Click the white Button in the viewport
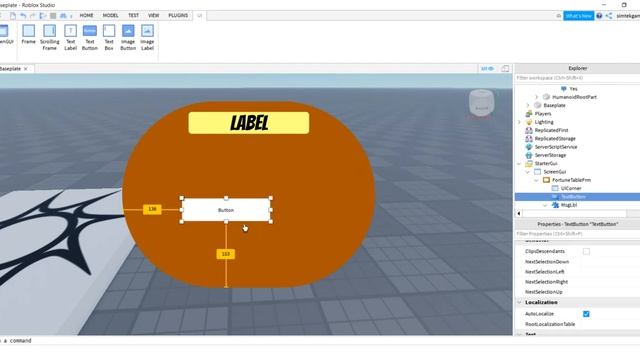This screenshot has height=360, width=640. [226, 210]
